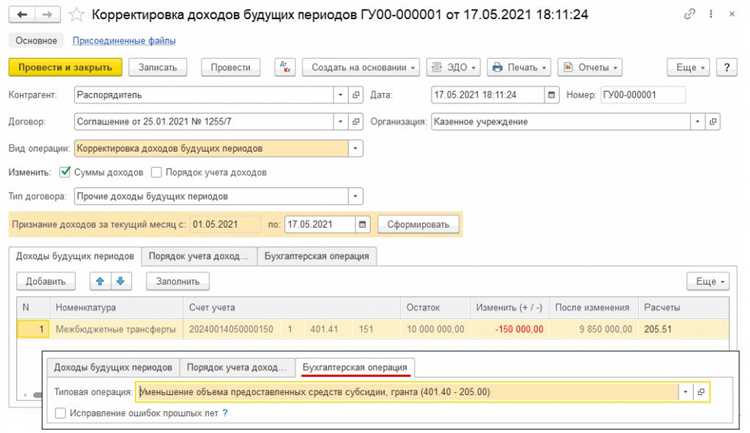Click the Номенклатура column header
The image size is (750, 433).
pos(116,308)
